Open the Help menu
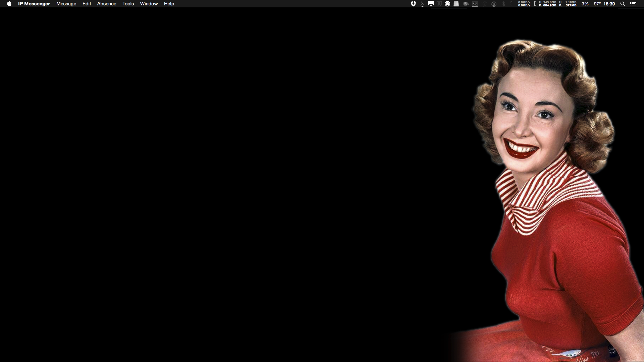Screen dimensions: 644x362 click(169, 4)
